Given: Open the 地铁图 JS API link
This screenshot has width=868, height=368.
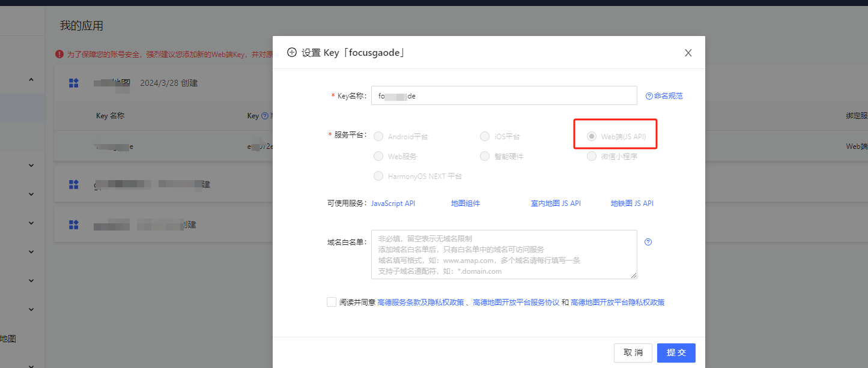Looking at the screenshot, I should [632, 204].
